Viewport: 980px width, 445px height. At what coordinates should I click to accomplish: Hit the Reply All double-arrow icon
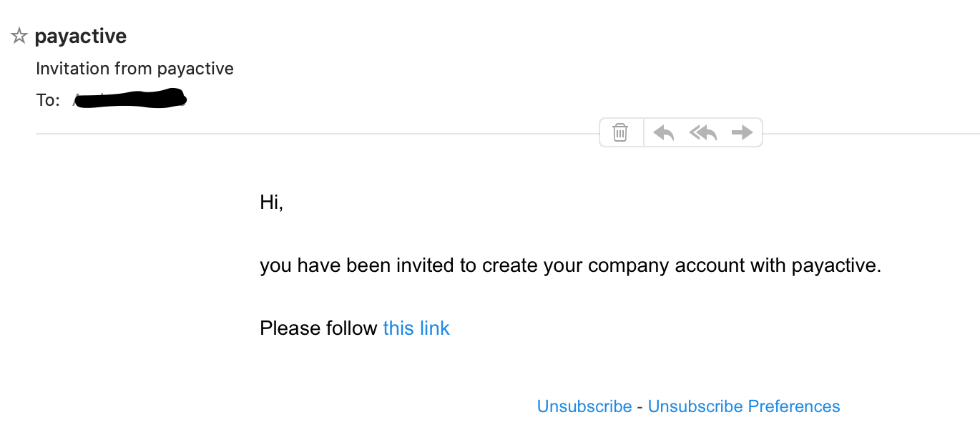pos(702,132)
